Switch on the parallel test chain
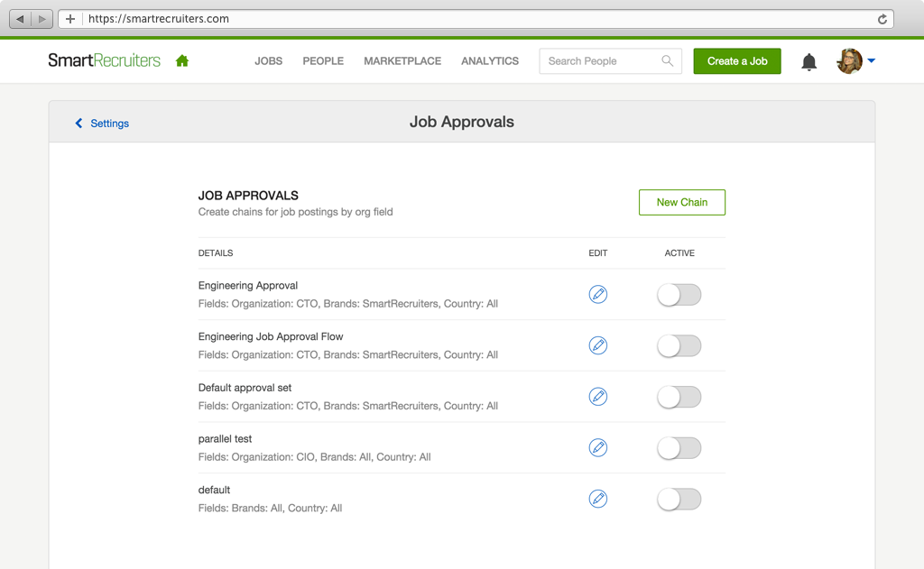The width and height of the screenshot is (924, 569). 679,448
